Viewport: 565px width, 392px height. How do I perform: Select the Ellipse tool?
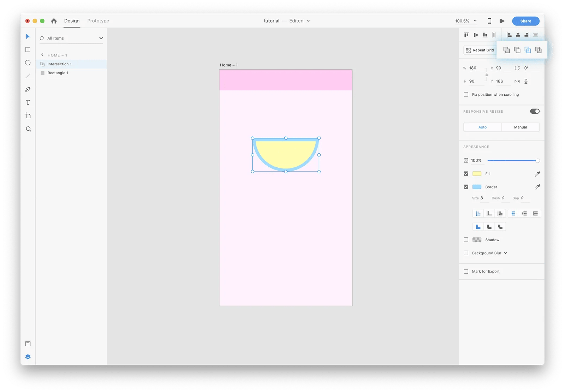(x=28, y=63)
